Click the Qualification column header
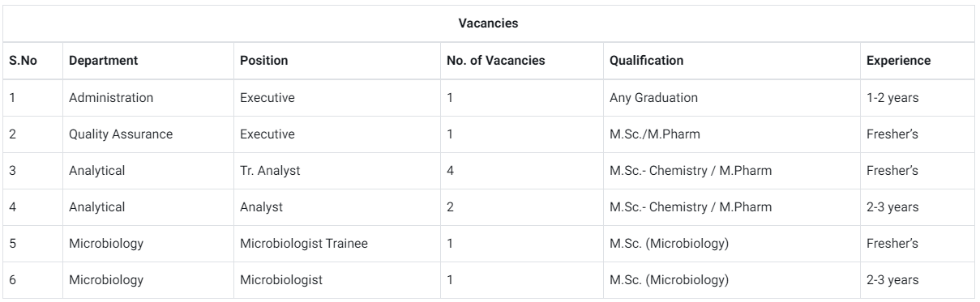The width and height of the screenshot is (980, 302). click(x=646, y=61)
